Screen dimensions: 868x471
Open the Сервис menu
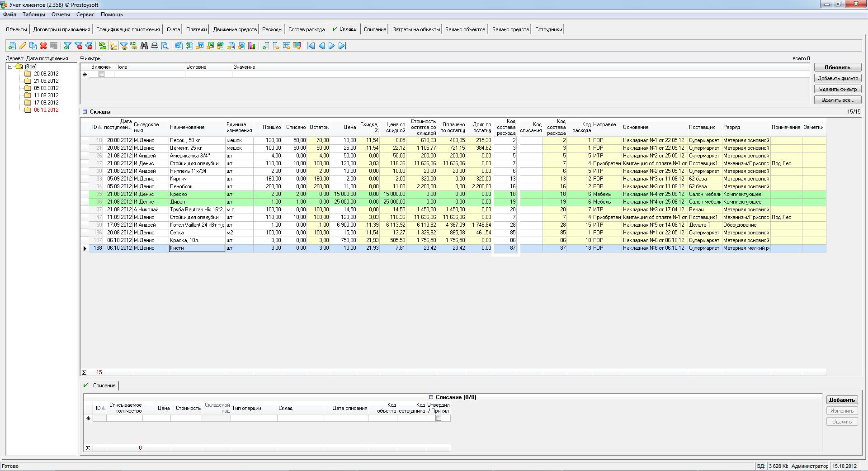[x=85, y=14]
